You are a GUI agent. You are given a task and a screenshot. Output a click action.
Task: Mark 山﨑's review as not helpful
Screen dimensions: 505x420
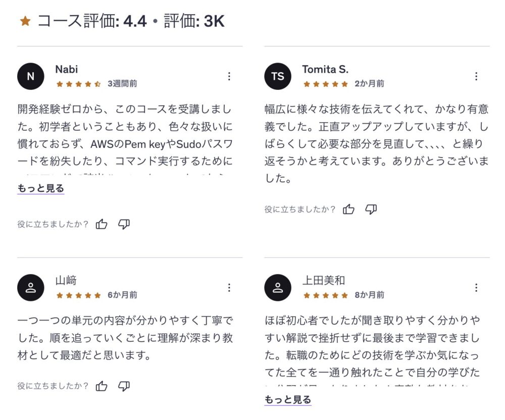point(124,386)
